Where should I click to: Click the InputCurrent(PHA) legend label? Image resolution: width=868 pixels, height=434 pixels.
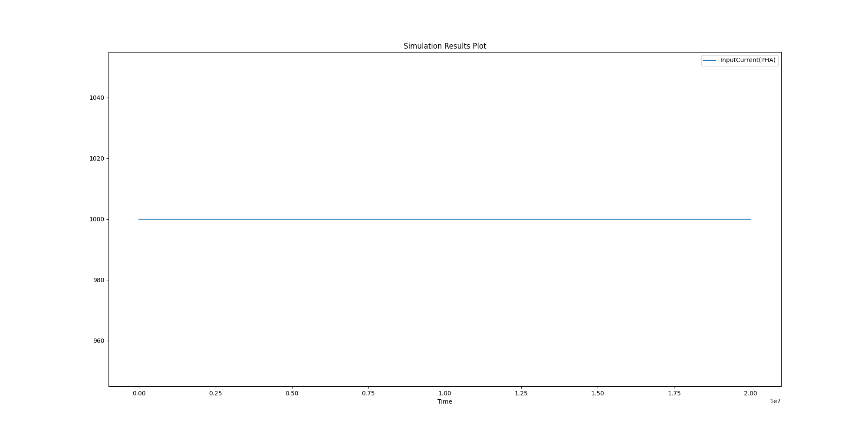point(748,60)
